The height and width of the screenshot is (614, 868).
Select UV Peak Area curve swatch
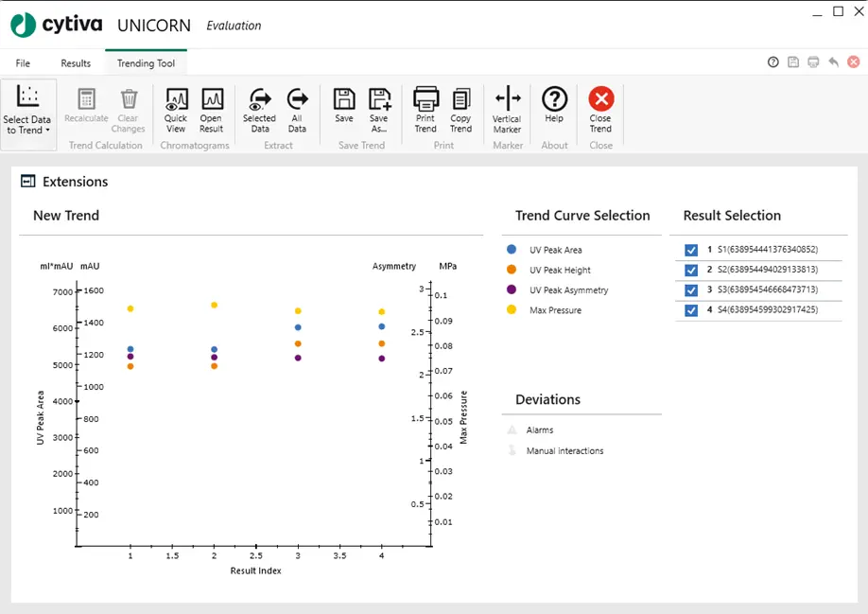[512, 250]
